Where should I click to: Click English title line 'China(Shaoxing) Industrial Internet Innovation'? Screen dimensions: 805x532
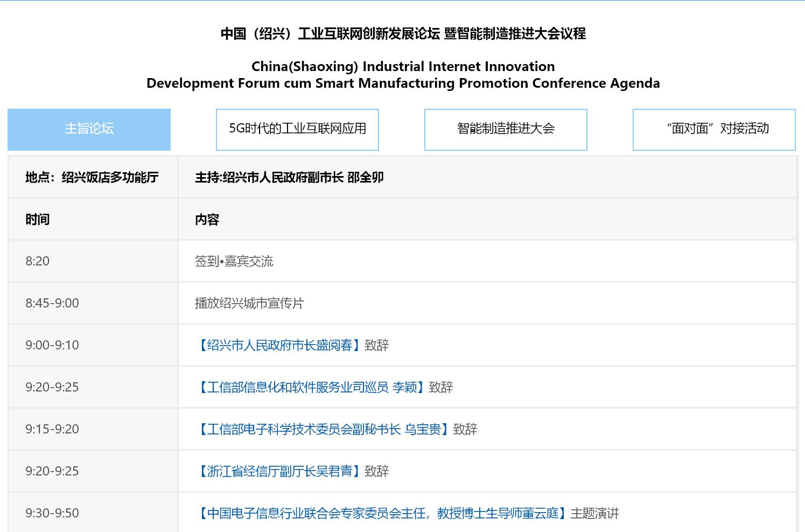click(x=403, y=66)
